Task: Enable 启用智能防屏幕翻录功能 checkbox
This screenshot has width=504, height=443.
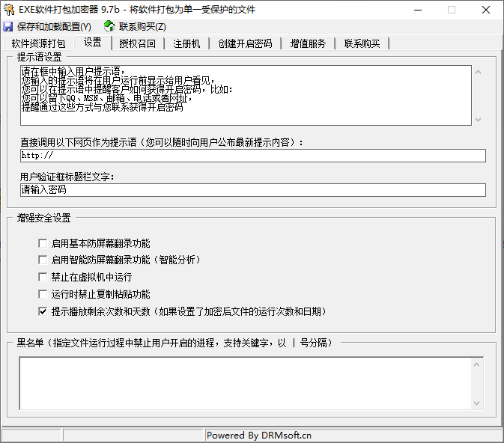Action: click(43, 260)
